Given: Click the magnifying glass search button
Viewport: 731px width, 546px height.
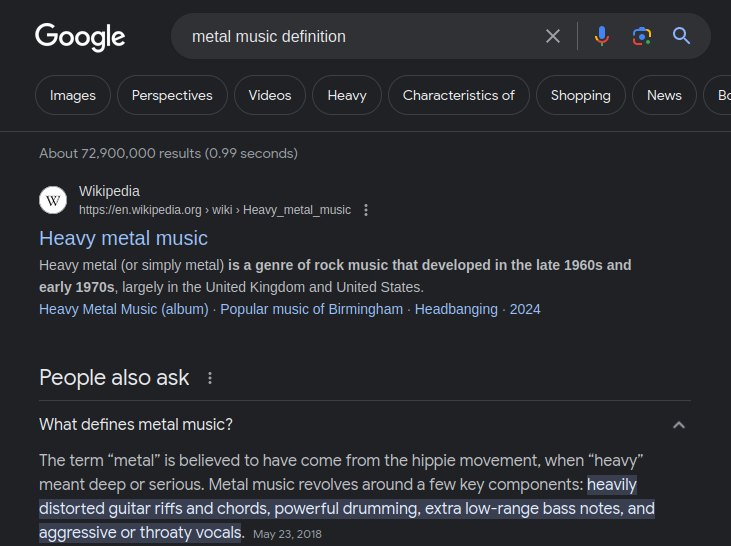Looking at the screenshot, I should 681,36.
